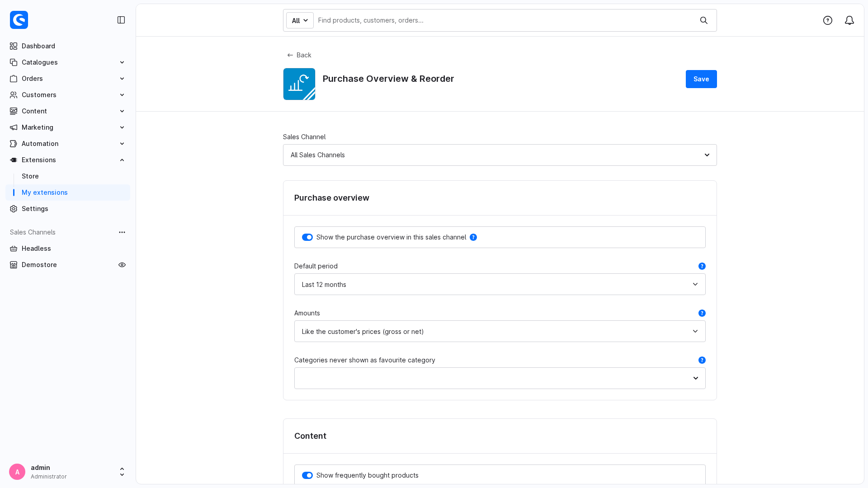Click the Save button

701,79
